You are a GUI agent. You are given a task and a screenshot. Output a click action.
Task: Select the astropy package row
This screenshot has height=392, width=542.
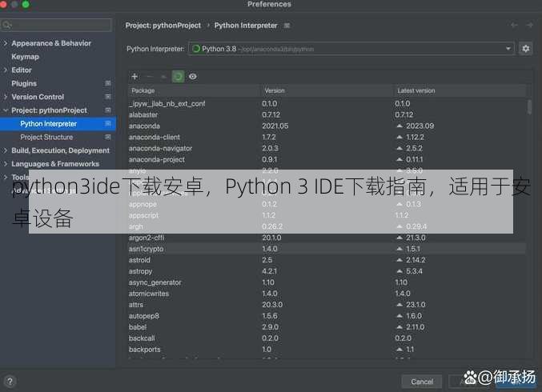327,271
